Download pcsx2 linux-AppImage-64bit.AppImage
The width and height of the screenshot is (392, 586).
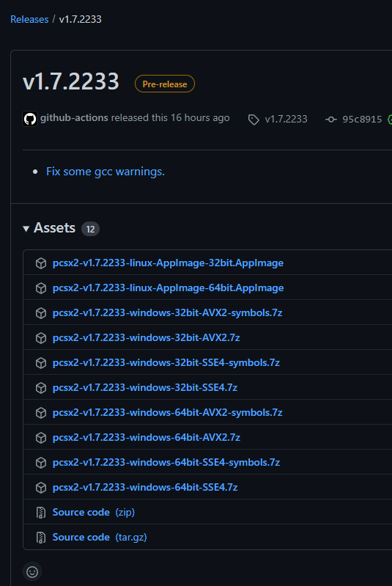point(168,287)
